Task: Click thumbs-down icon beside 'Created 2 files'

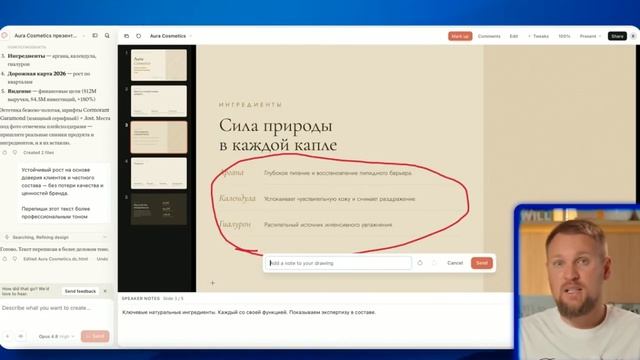Action: [15, 152]
